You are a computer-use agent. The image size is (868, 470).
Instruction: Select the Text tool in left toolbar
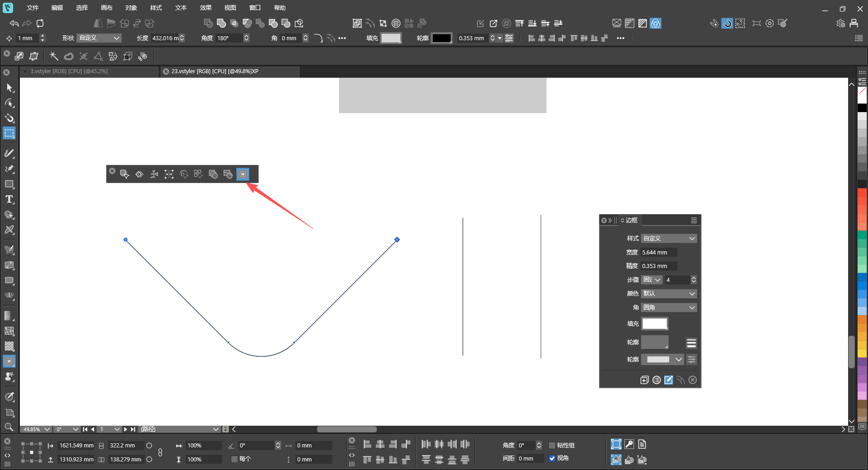9,199
